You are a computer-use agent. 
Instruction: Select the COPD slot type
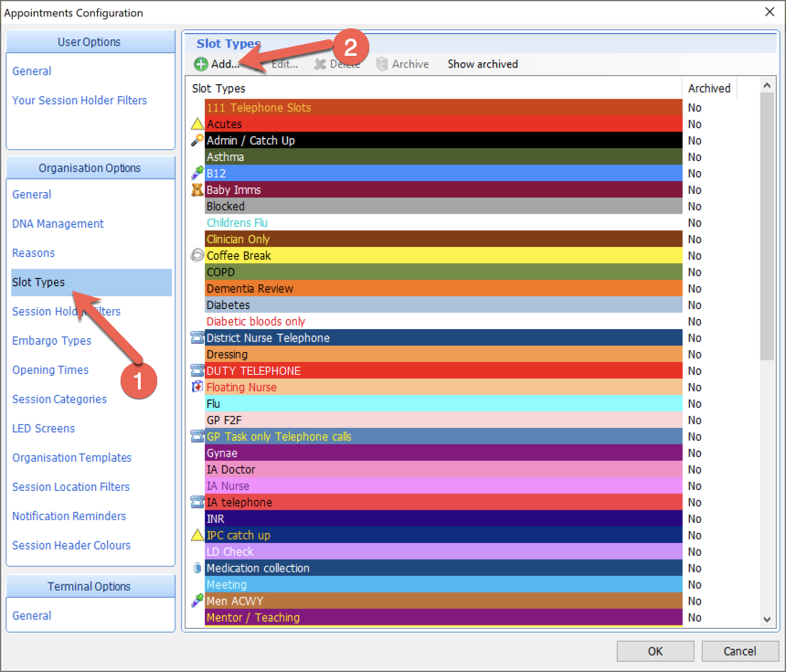pyautogui.click(x=443, y=272)
